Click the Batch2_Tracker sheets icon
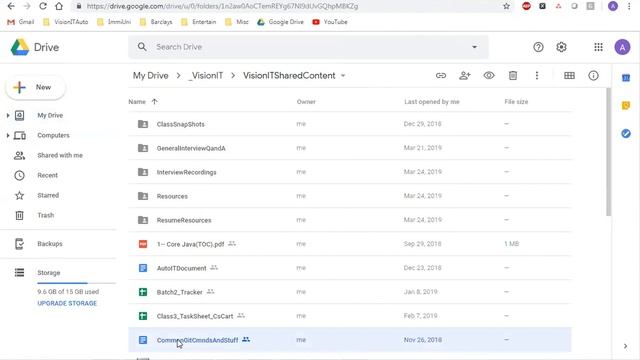 [x=143, y=292]
